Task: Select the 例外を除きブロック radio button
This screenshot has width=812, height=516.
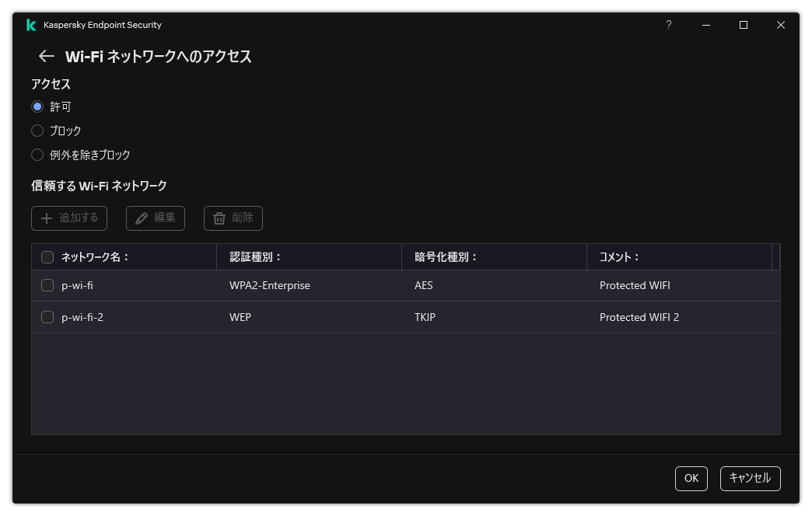Action: pos(37,155)
